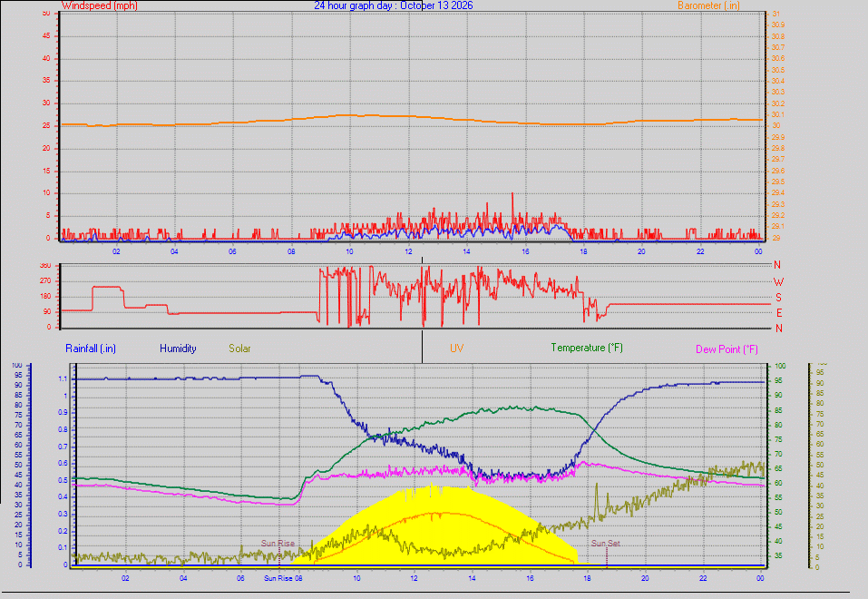
Task: Click the '0.5' tick on the rainfall axis
Action: coord(63,480)
